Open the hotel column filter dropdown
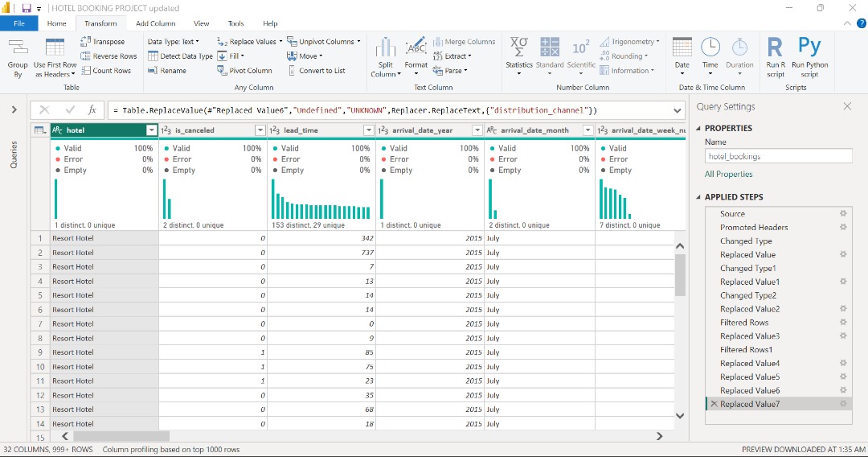Screen dimensions: 868x457 coord(151,130)
